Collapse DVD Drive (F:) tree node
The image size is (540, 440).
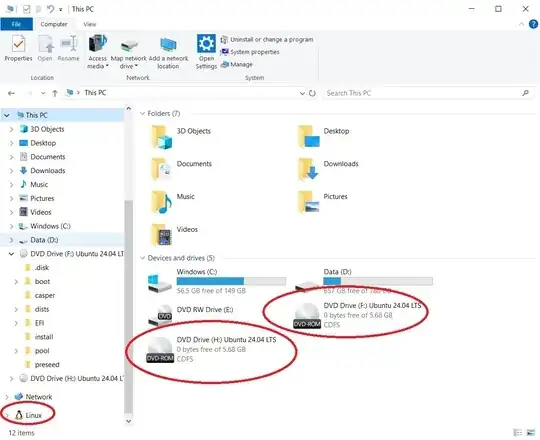pos(11,254)
